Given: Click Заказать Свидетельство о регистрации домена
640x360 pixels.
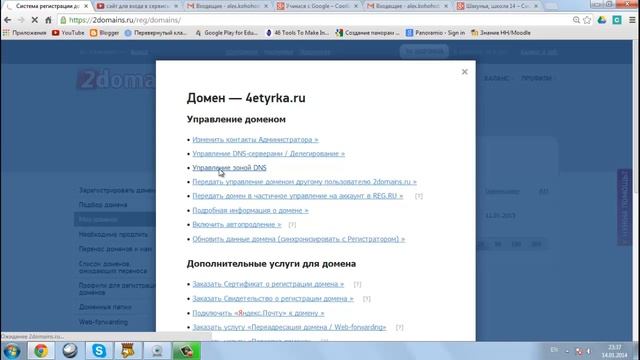Looking at the screenshot, I should point(273,299).
